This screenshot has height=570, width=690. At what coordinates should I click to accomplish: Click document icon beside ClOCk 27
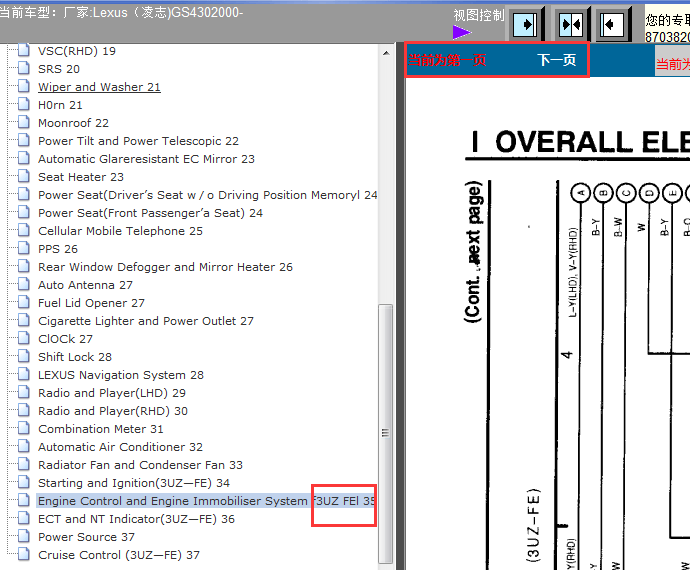pyautogui.click(x=24, y=339)
